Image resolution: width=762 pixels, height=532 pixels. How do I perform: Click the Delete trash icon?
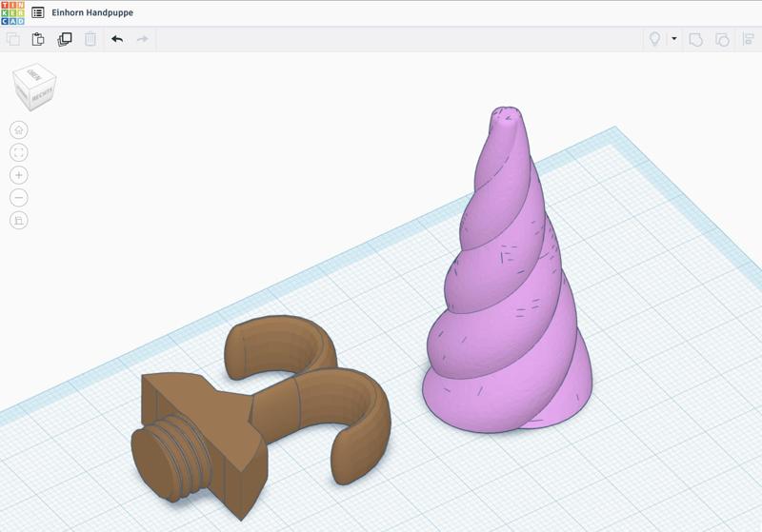tap(90, 39)
